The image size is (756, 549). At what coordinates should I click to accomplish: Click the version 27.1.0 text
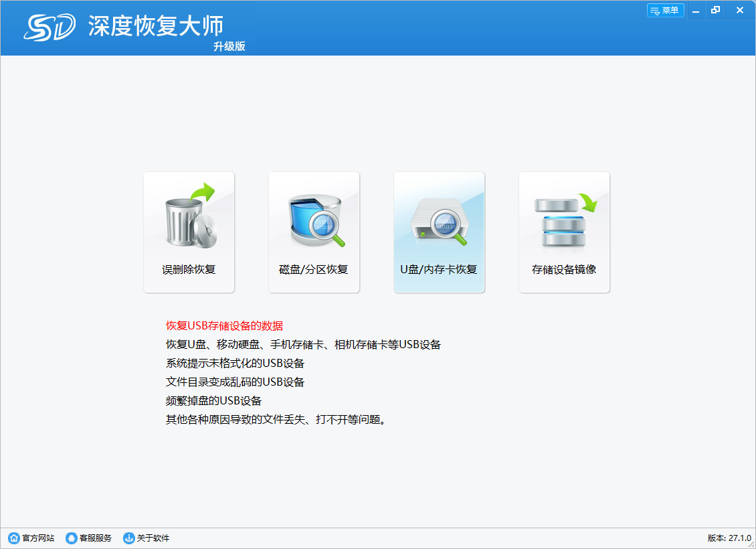(729, 538)
